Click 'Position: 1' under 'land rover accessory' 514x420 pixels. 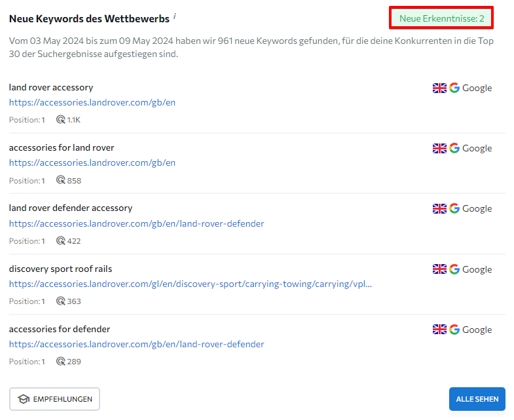pos(27,120)
